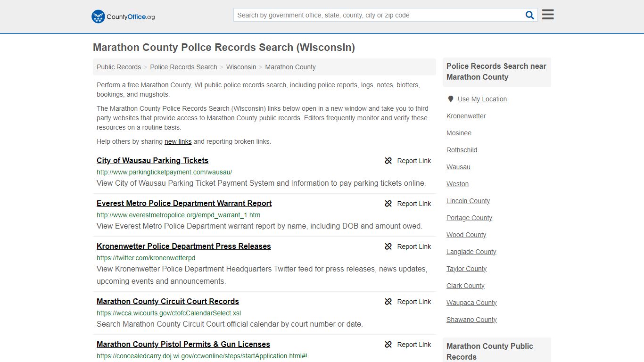The height and width of the screenshot is (362, 644).
Task: Select Kronenwetter in sidebar
Action: coord(466,116)
